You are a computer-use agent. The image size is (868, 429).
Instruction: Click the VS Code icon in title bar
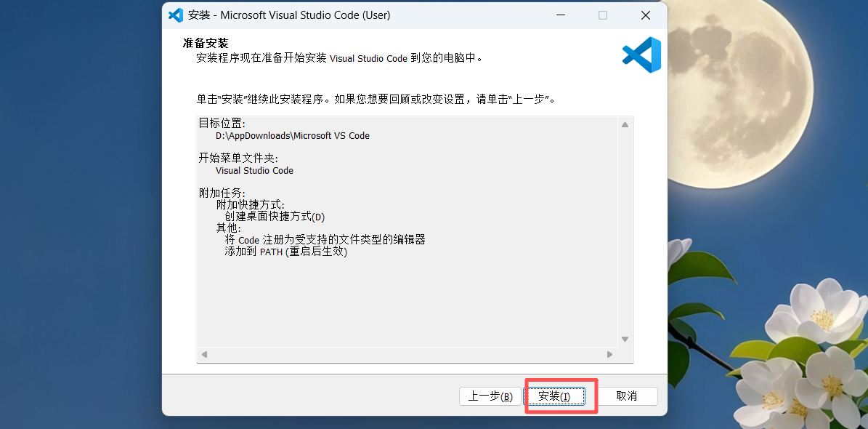click(176, 15)
